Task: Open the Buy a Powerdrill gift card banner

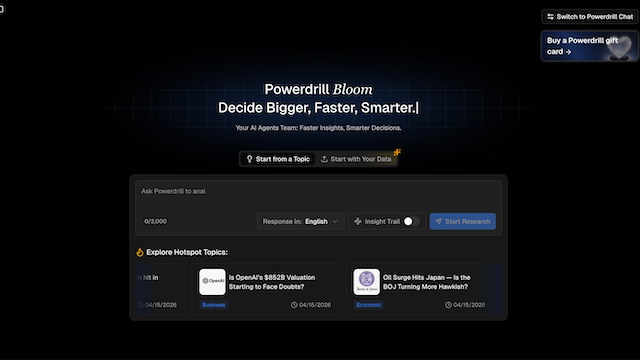Action: coord(590,46)
